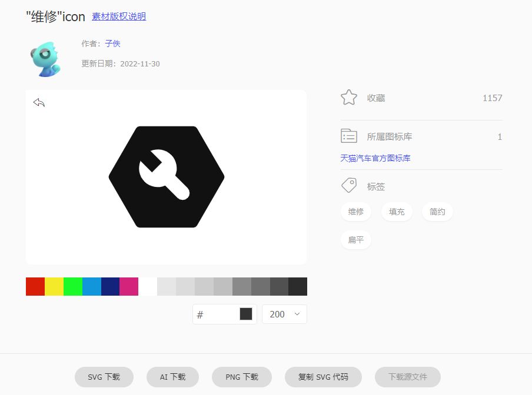Screen dimensions: 532x395
Task: Click the icon library list icon
Action: 349,136
